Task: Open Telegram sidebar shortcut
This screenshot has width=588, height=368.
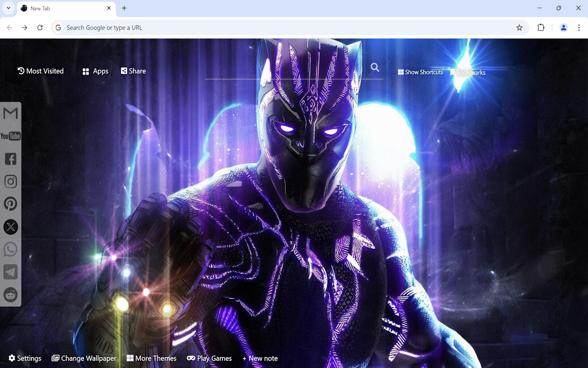Action: pos(11,272)
